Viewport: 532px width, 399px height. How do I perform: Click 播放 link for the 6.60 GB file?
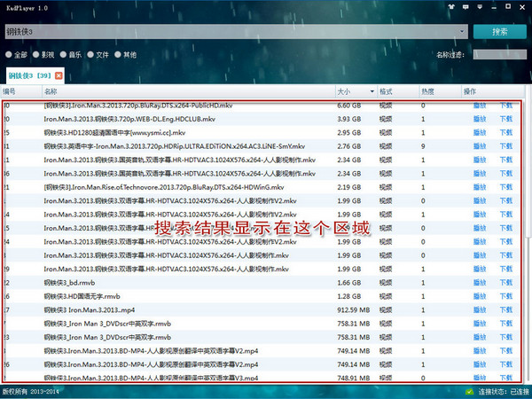coord(480,106)
